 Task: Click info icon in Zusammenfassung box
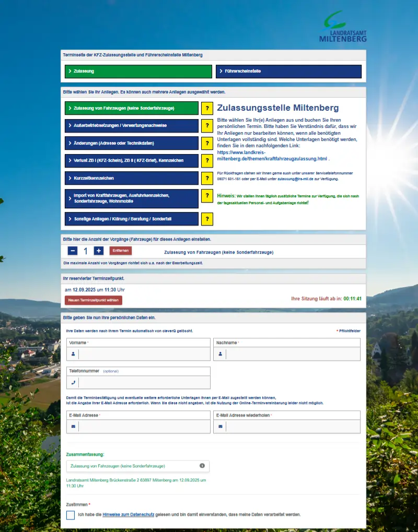[202, 466]
